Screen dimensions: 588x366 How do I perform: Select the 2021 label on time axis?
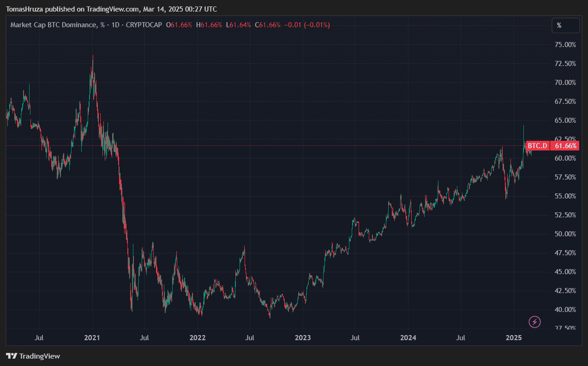[x=93, y=338]
